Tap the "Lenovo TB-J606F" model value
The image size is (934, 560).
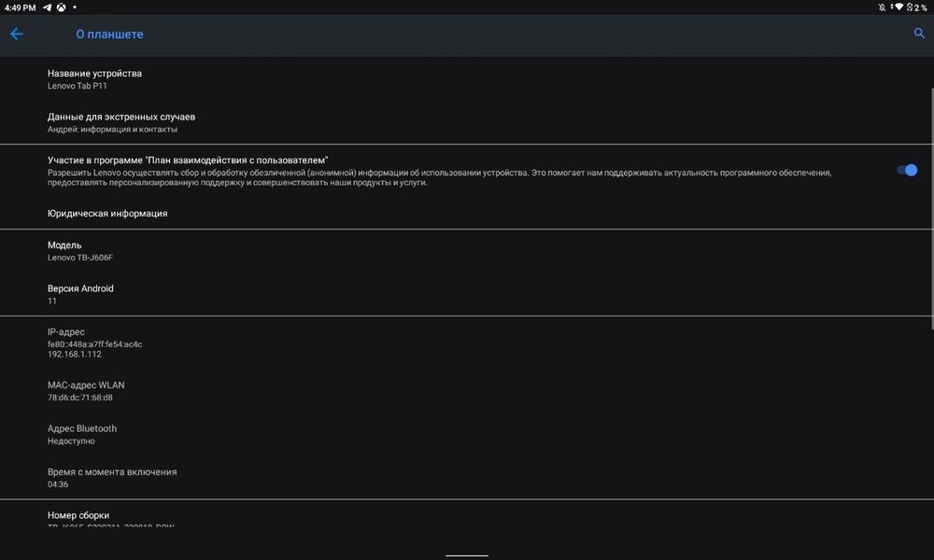click(x=79, y=258)
